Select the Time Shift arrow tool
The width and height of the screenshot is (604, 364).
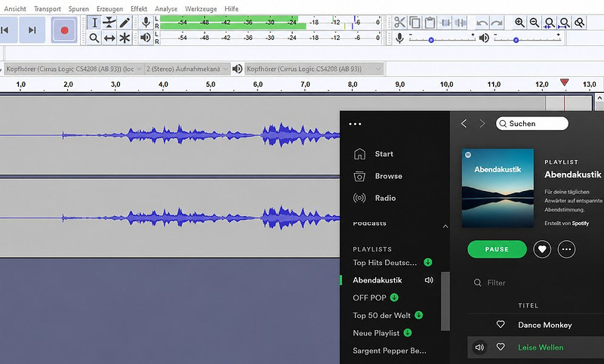[x=109, y=38]
